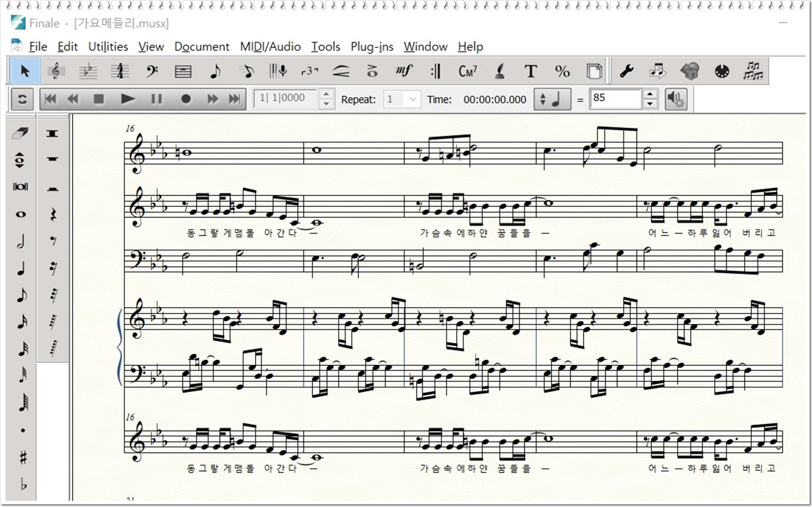Start recording with Record button

coord(186,99)
